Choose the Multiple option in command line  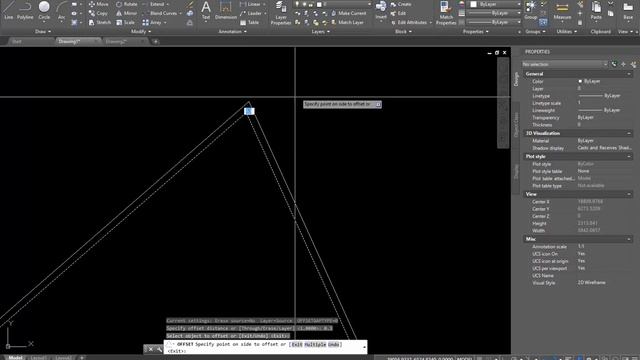(x=316, y=344)
